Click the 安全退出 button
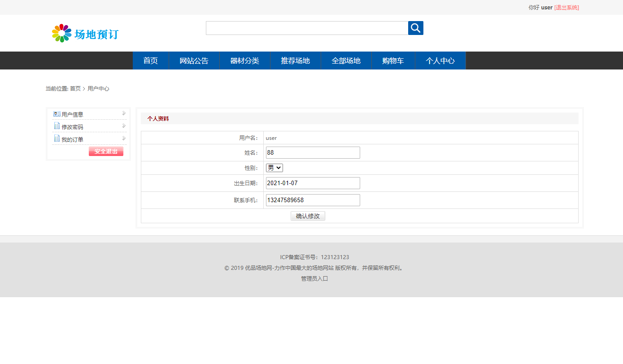This screenshot has width=623, height=364. tap(106, 151)
